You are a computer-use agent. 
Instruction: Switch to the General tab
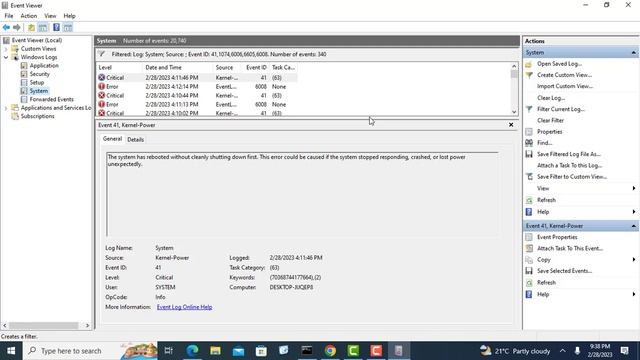click(112, 139)
